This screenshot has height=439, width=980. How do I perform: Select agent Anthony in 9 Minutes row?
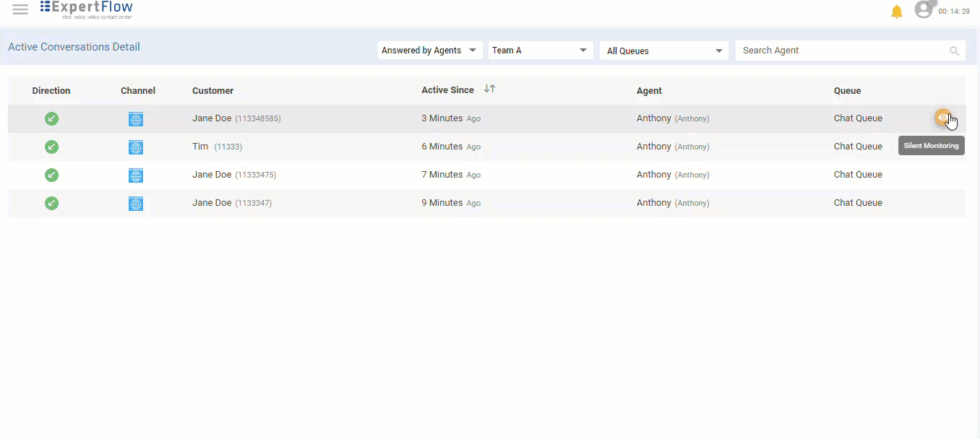tap(654, 203)
